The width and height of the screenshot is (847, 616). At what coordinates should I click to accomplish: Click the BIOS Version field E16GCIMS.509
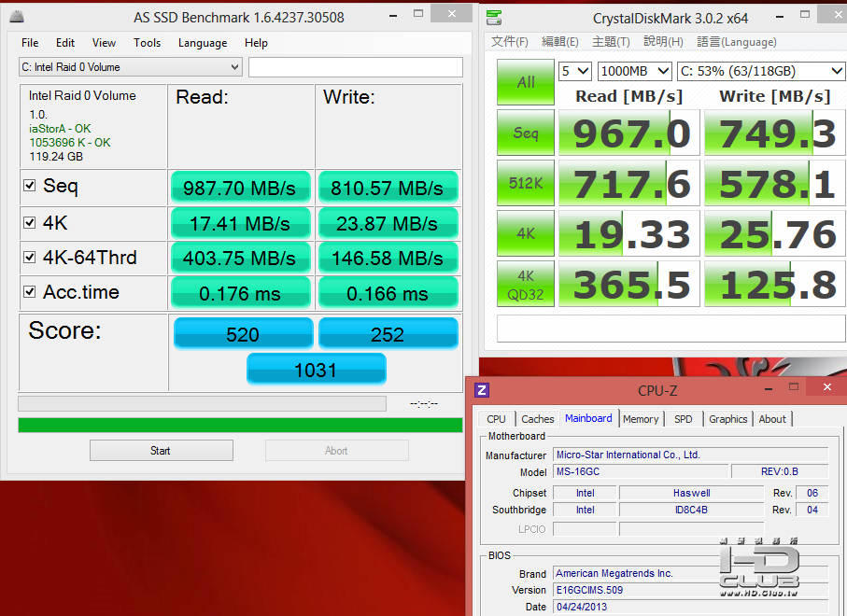pos(690,590)
